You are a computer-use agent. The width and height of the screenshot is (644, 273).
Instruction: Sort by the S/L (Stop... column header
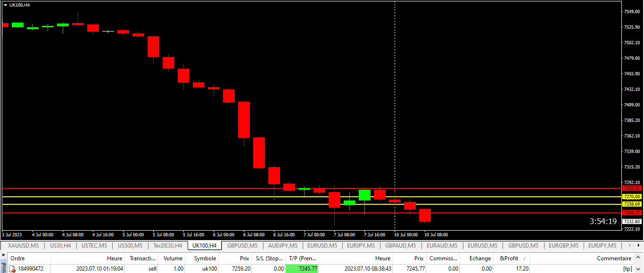pos(268,258)
